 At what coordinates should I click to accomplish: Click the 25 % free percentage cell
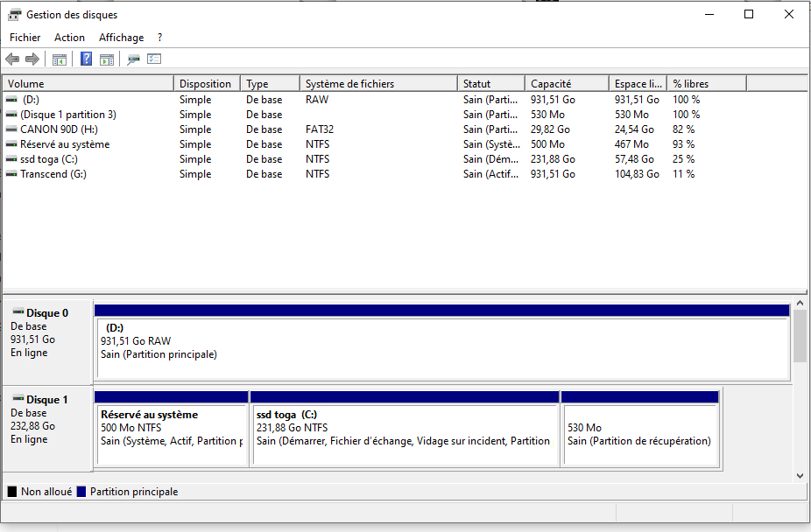tap(684, 159)
